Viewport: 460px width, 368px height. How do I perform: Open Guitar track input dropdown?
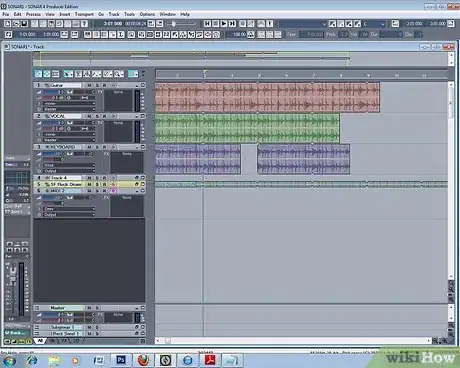point(69,104)
